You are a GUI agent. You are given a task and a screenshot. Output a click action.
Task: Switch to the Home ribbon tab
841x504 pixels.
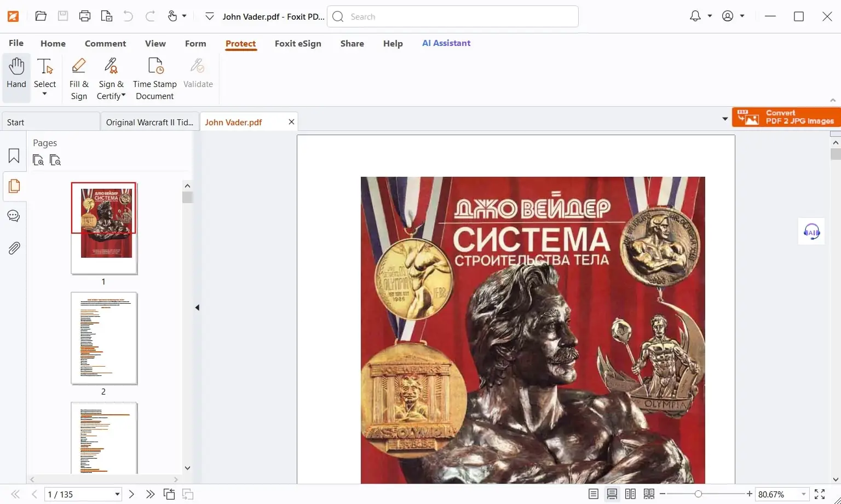tap(53, 44)
